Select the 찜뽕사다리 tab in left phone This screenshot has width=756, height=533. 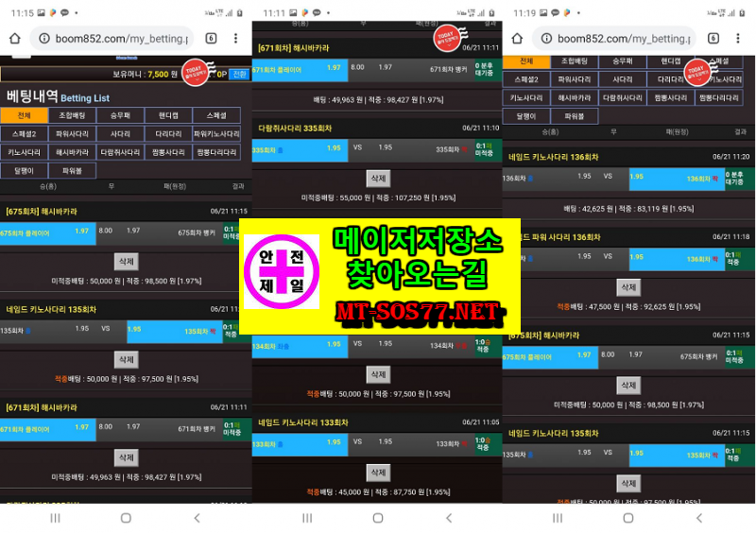click(168, 152)
